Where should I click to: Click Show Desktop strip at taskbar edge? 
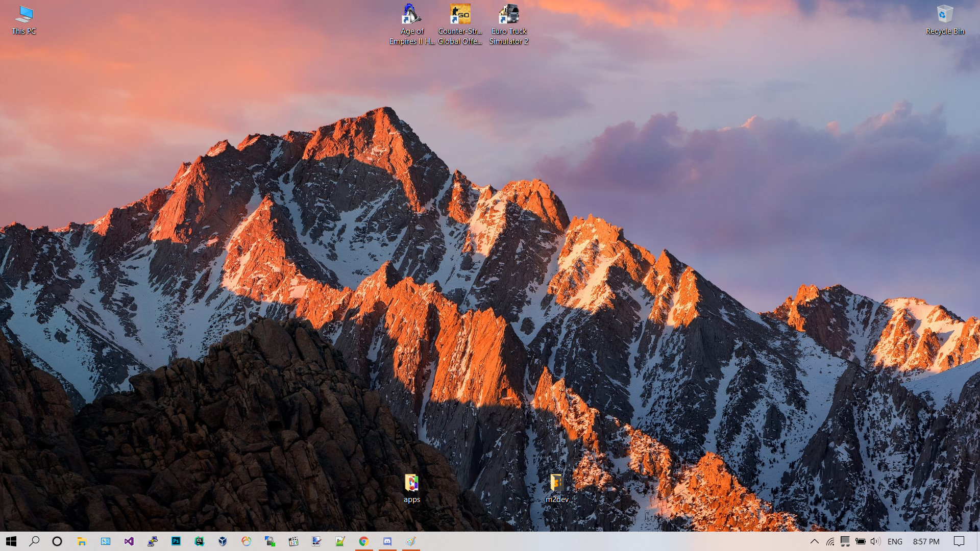pos(978,541)
